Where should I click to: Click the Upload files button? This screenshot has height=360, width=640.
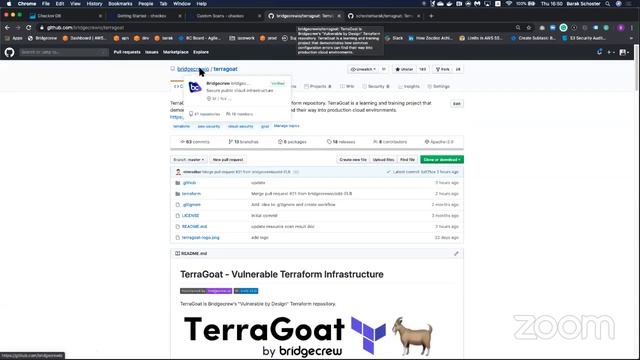click(x=383, y=160)
